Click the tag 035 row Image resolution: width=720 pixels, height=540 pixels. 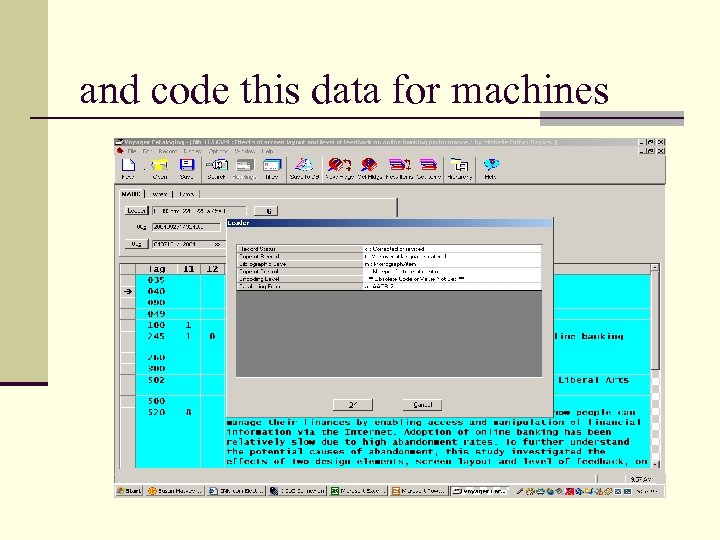tap(156, 280)
